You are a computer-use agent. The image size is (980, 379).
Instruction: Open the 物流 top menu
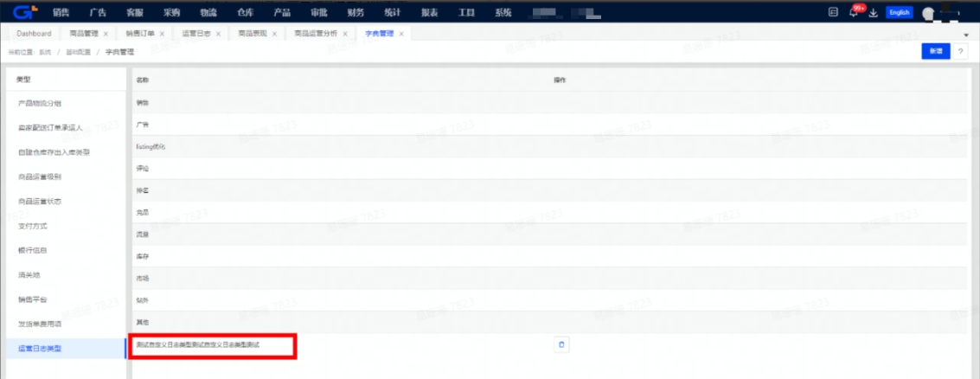(x=208, y=12)
